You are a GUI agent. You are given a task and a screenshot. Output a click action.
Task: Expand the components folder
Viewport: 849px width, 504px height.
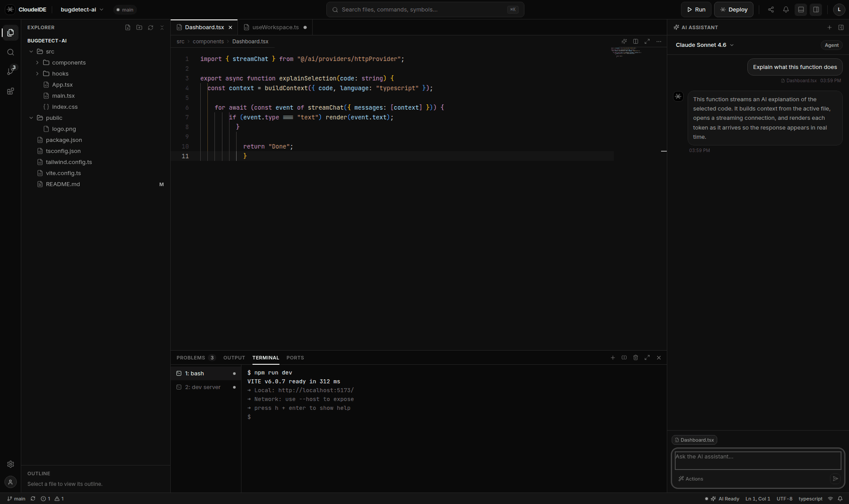[69, 62]
